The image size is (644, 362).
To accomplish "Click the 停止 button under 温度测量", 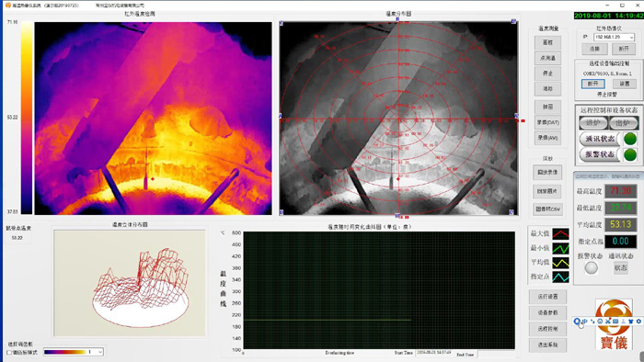I will [x=547, y=74].
